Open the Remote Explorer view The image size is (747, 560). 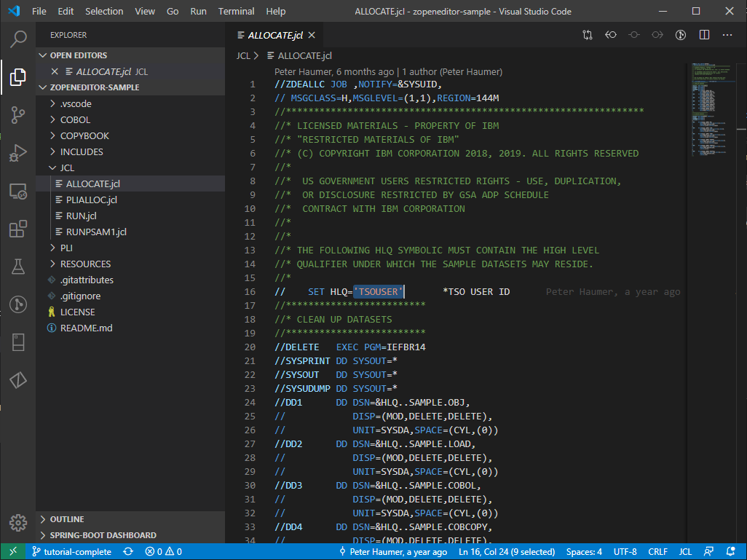point(18,191)
